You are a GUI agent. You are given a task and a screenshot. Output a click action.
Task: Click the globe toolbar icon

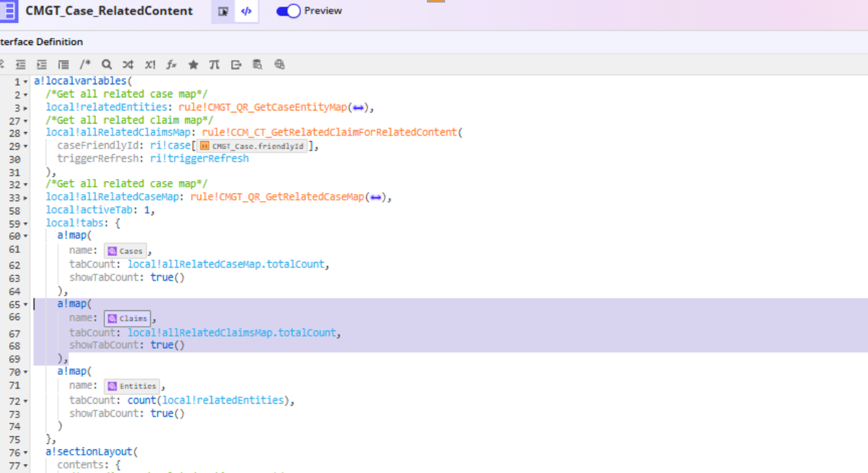pos(279,65)
